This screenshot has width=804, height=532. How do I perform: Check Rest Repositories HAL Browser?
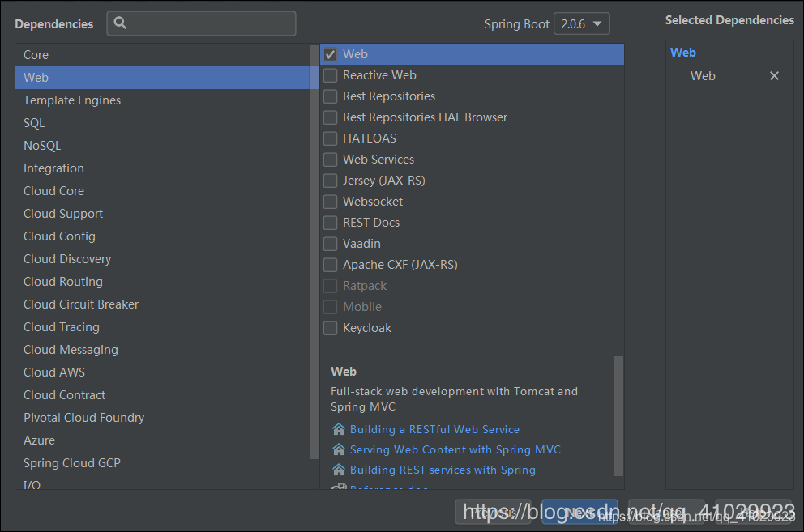(x=330, y=117)
